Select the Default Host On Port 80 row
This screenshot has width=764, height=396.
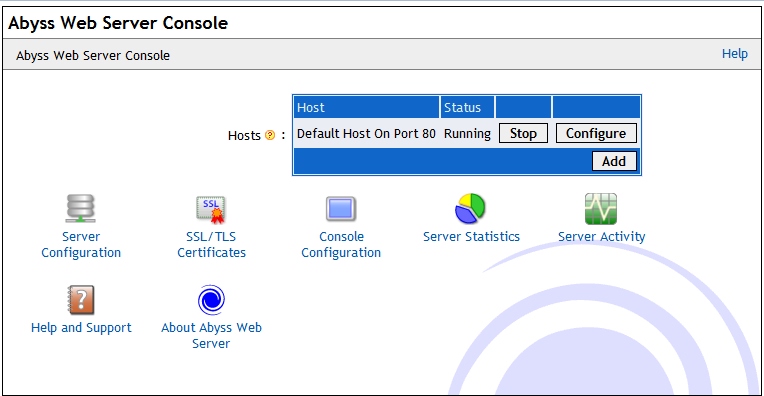[x=467, y=133]
